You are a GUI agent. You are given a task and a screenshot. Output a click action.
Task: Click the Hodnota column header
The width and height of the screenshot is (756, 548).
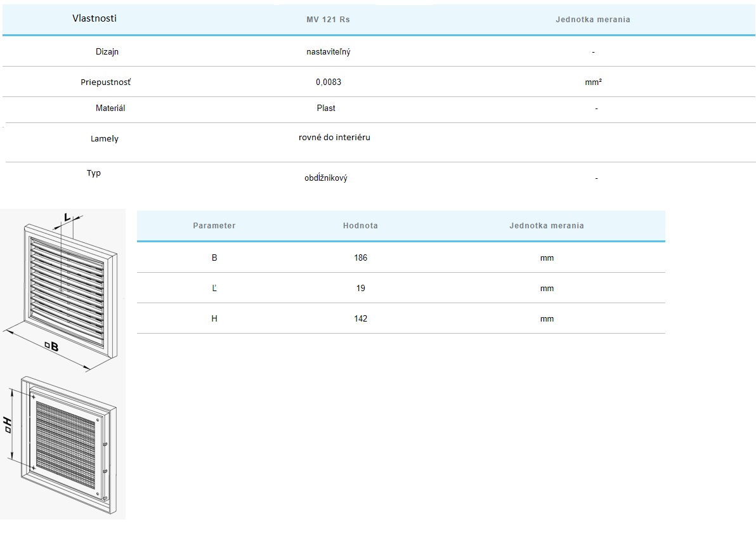[x=360, y=226]
